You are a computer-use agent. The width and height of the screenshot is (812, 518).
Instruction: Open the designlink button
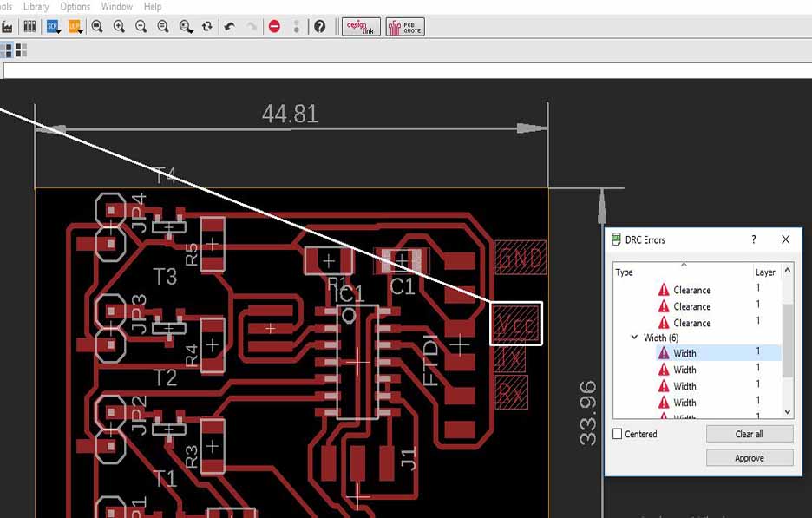[361, 27]
